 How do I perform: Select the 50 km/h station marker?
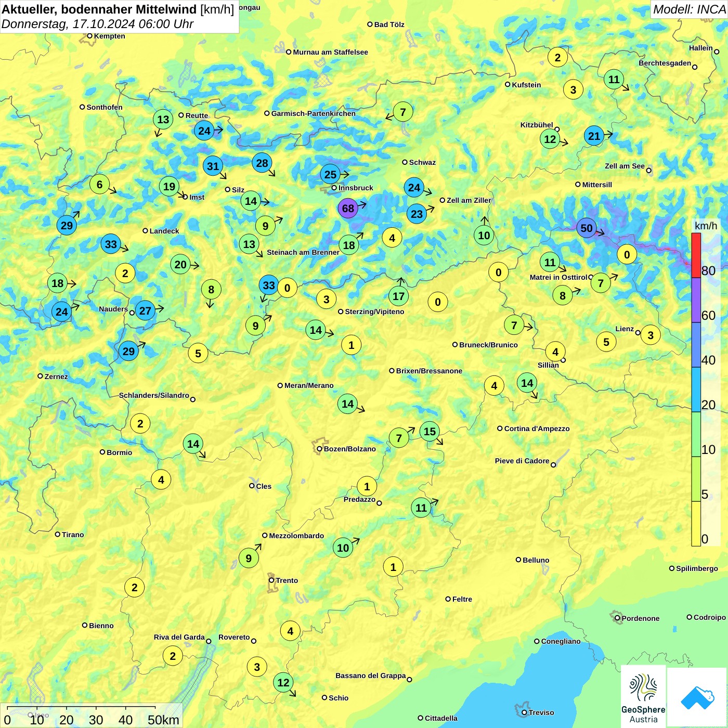pos(587,228)
